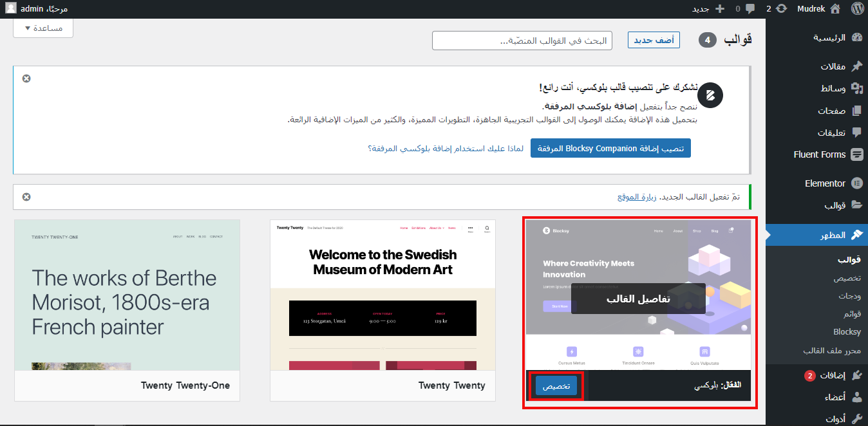868x426 pixels.
Task: Select قوالب submenu under المظهر
Action: click(849, 260)
